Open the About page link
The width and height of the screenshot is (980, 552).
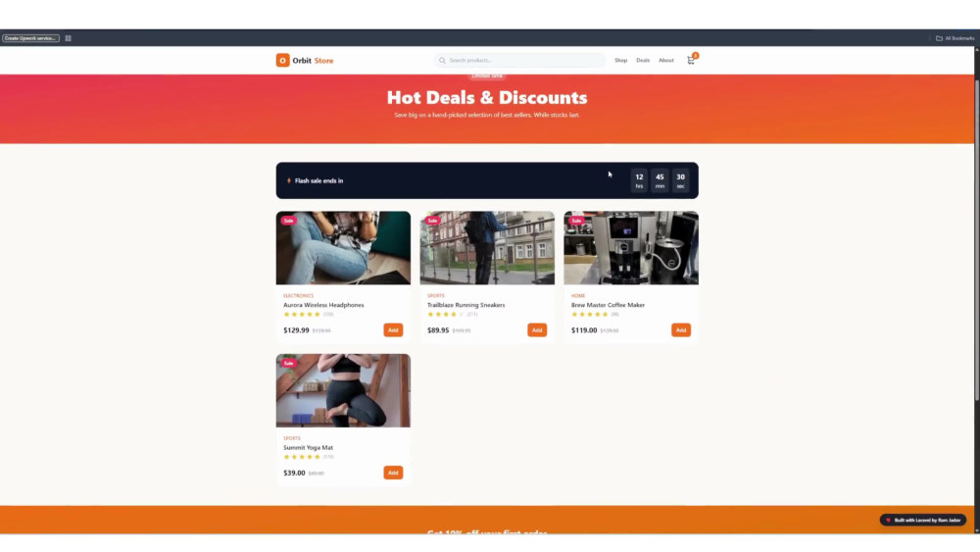pyautogui.click(x=666, y=61)
